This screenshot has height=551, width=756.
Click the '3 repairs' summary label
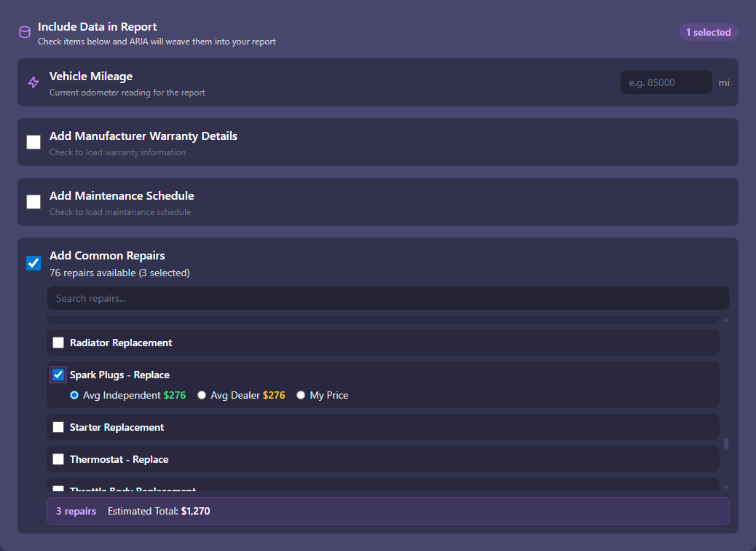click(x=76, y=511)
